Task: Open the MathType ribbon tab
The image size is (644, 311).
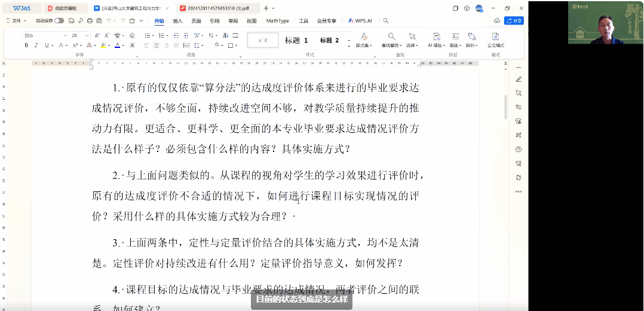Action: [277, 20]
